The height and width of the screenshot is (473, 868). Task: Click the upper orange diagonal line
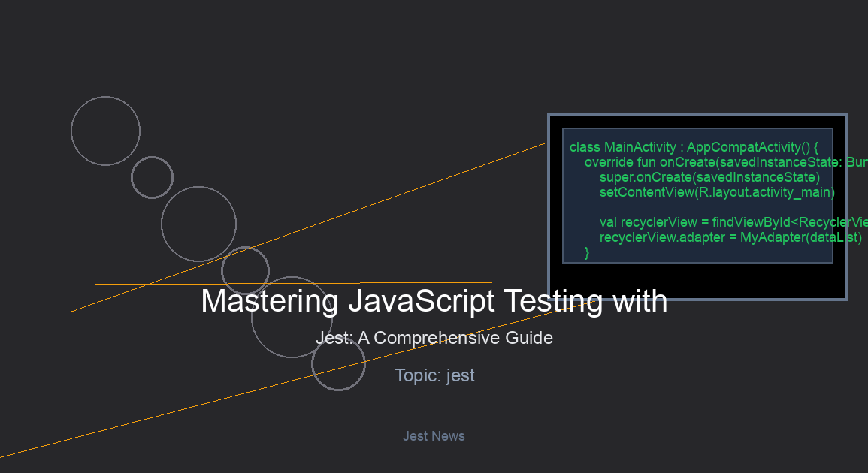tap(376, 203)
